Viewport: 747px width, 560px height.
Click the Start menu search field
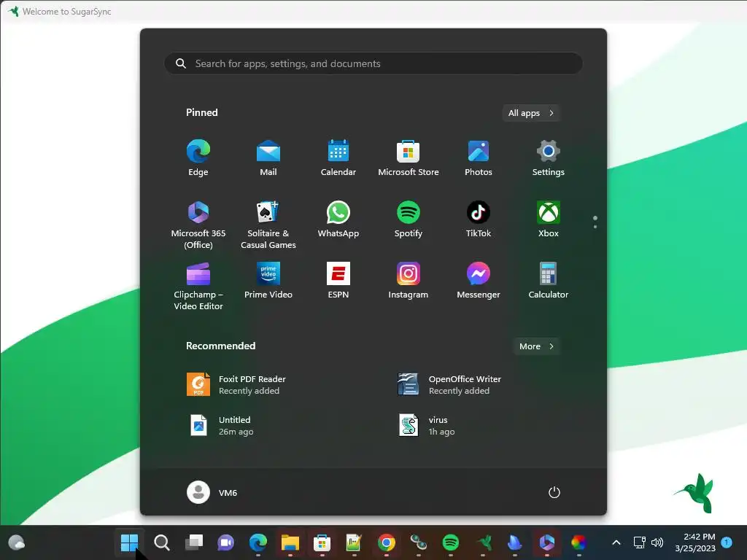[x=373, y=63]
